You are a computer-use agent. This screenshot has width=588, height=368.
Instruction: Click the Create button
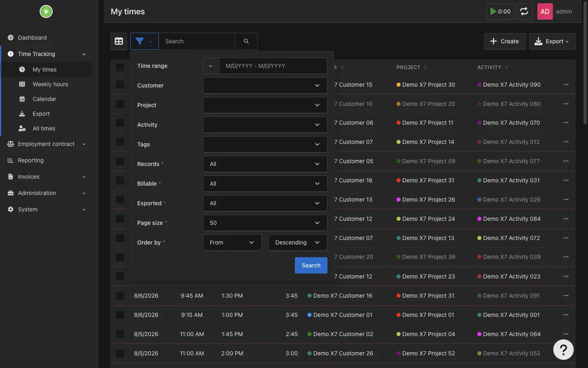(505, 41)
